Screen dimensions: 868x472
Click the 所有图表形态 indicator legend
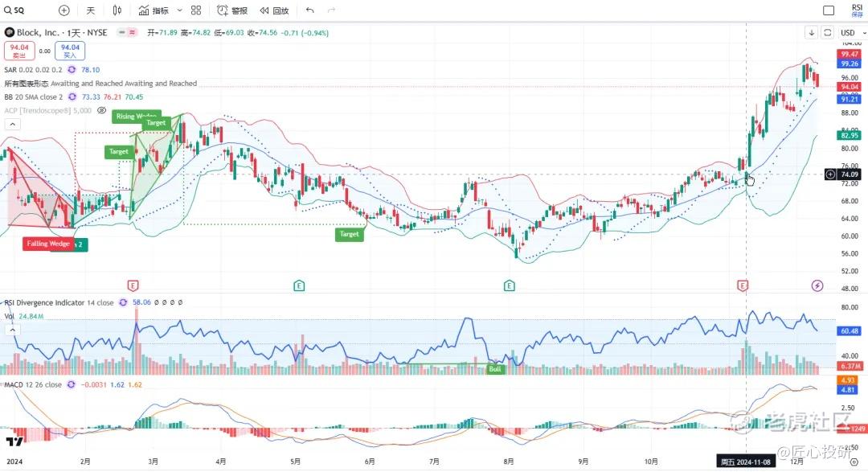pos(100,84)
